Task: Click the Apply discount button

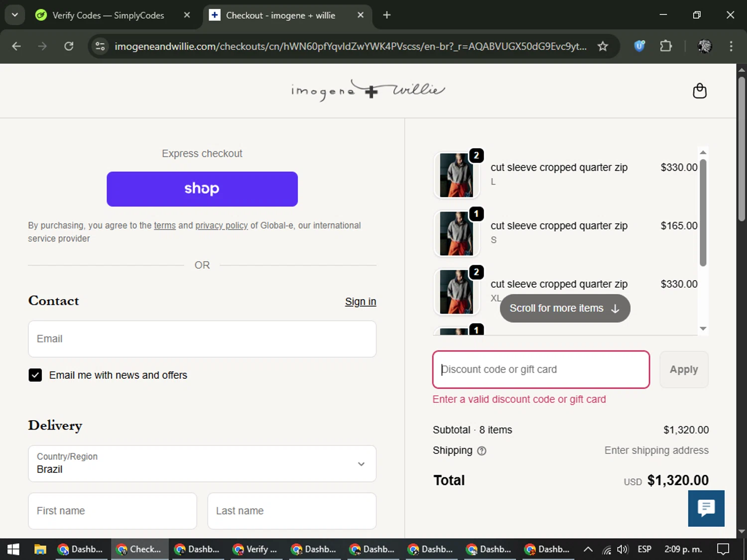Action: click(684, 369)
